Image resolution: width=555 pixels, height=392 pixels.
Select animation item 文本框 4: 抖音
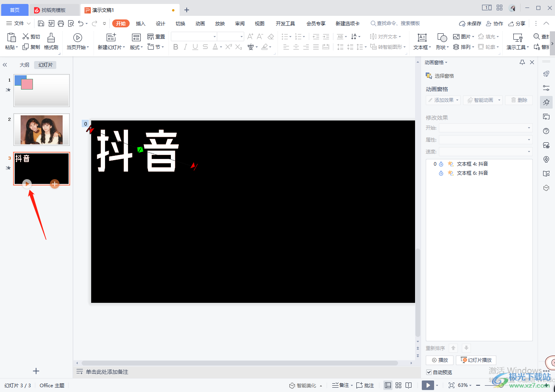(479, 164)
